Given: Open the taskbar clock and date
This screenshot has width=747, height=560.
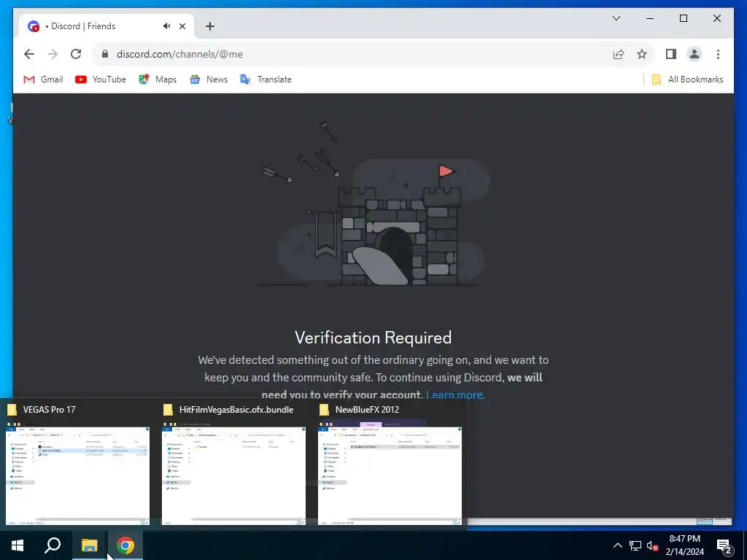Looking at the screenshot, I should coord(684,545).
